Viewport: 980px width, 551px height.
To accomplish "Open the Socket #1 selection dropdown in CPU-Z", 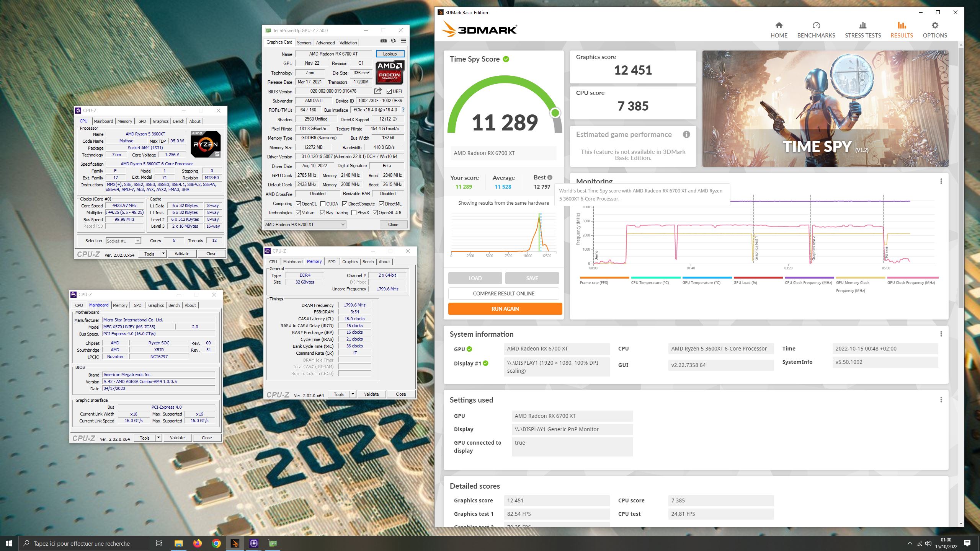I will (123, 241).
